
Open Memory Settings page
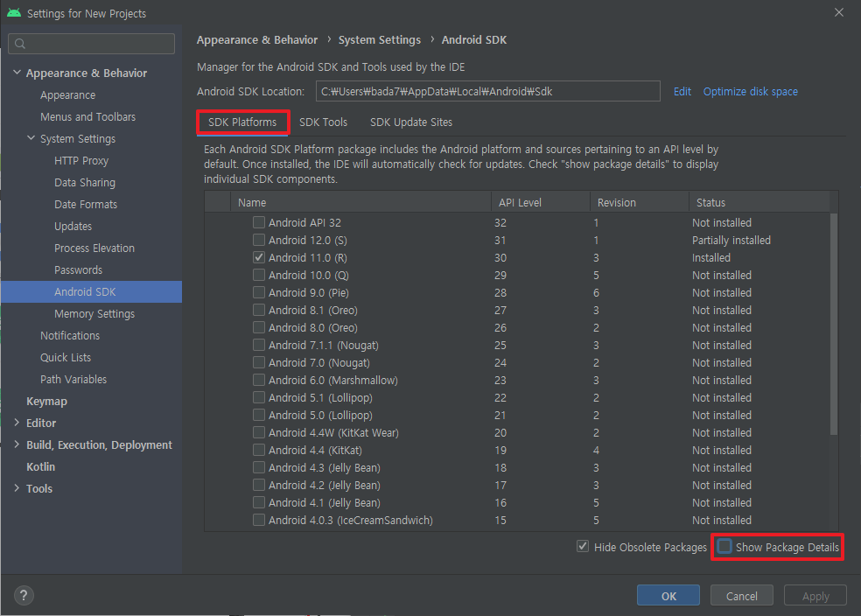tap(94, 313)
